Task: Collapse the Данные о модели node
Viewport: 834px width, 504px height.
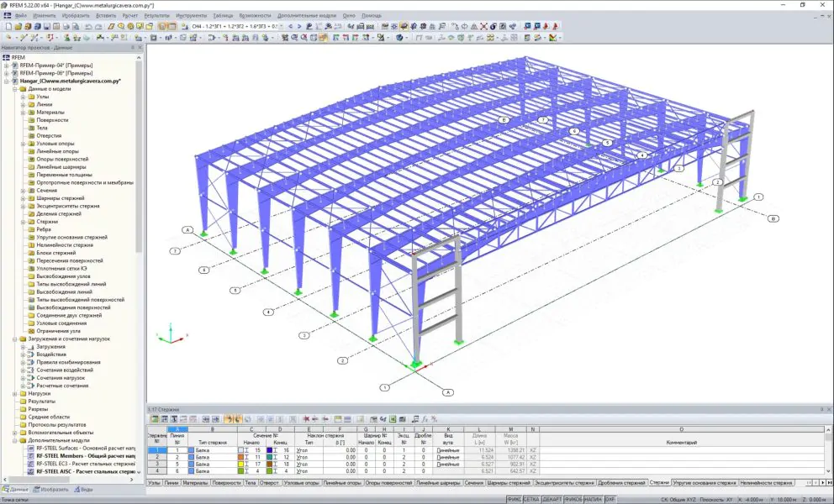Action: click(14, 89)
